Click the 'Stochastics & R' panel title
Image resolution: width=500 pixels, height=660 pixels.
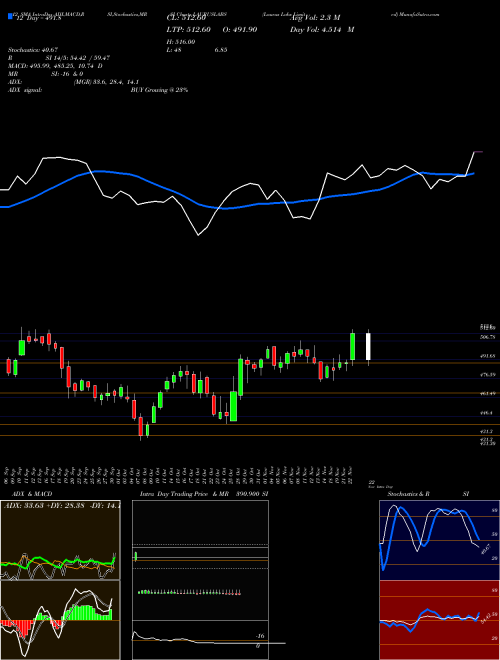pos(408,494)
